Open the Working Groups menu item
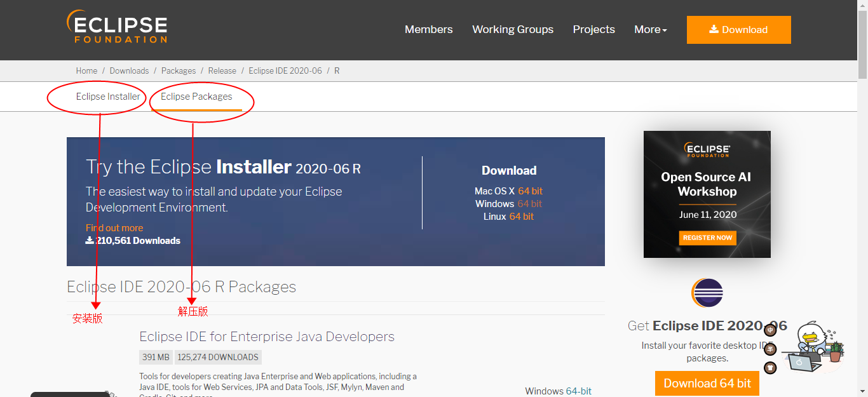Viewport: 868px width, 397px height. coord(513,29)
